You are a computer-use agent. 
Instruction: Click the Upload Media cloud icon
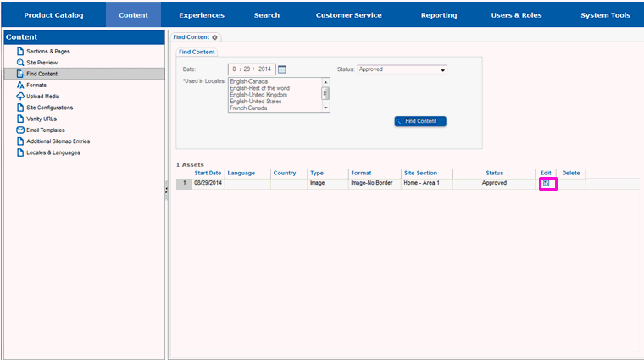[20, 96]
